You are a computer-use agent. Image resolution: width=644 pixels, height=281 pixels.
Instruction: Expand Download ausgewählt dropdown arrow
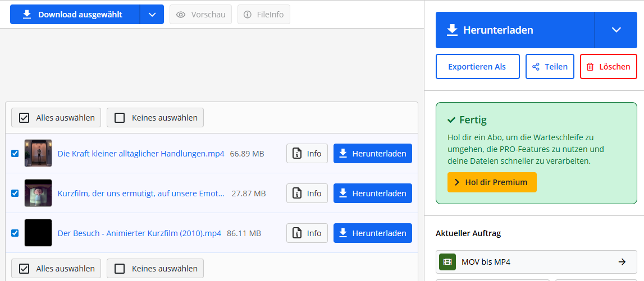pos(152,15)
